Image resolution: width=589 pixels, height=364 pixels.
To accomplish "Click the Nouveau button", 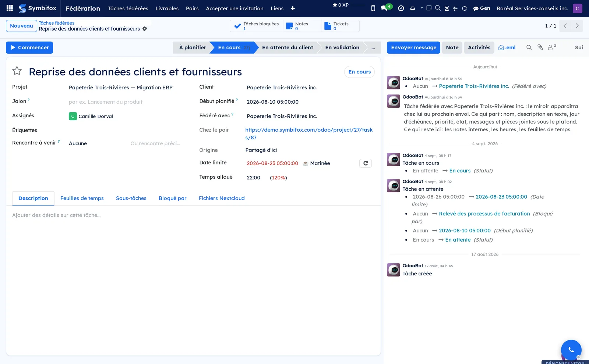I will (x=21, y=26).
